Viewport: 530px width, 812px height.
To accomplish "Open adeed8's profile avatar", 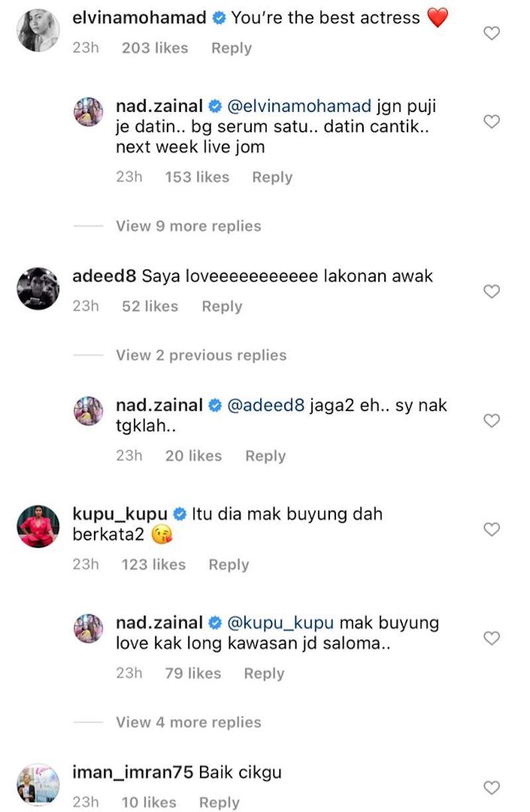I will coord(38,289).
